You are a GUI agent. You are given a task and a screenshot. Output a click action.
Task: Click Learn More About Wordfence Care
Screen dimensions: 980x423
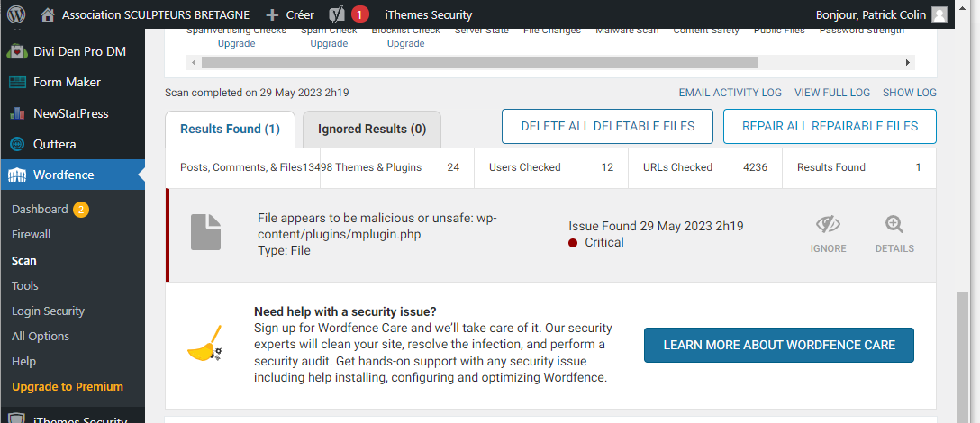coord(779,345)
